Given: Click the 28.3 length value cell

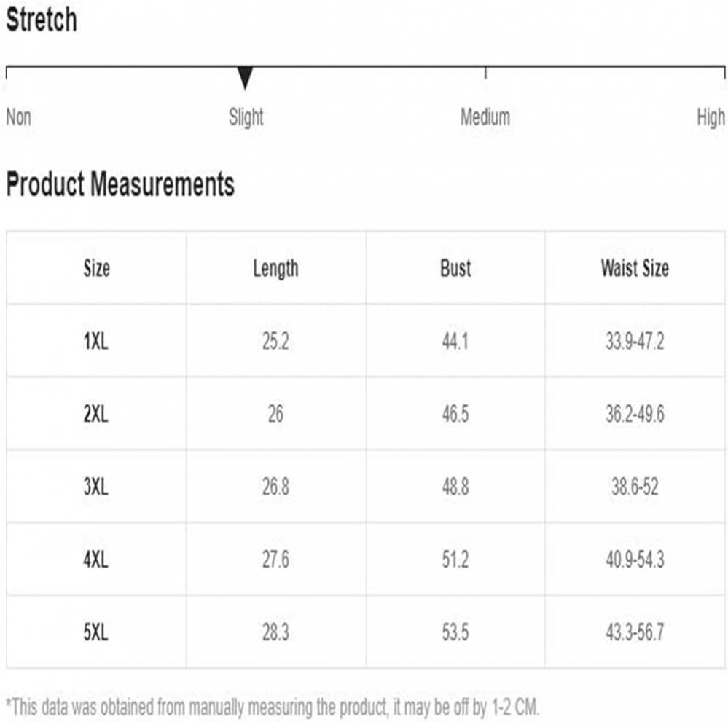Looking at the screenshot, I should [x=275, y=632].
